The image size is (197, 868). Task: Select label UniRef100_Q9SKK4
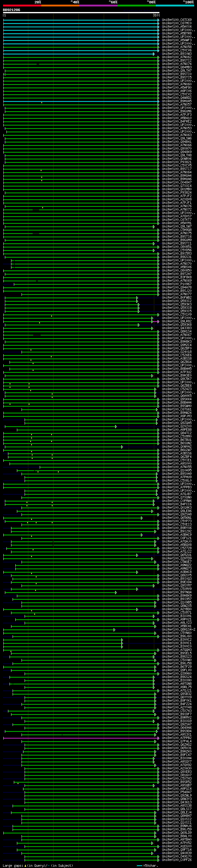point(177,399)
